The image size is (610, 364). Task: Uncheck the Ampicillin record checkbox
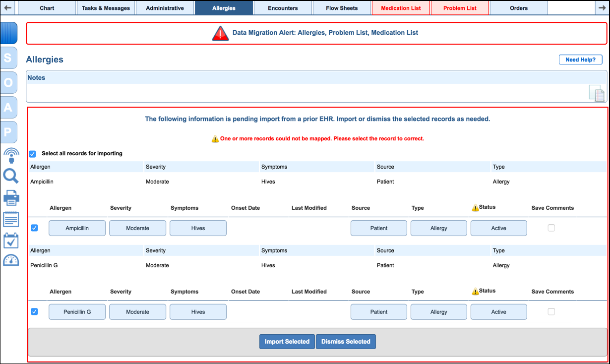pyautogui.click(x=34, y=228)
